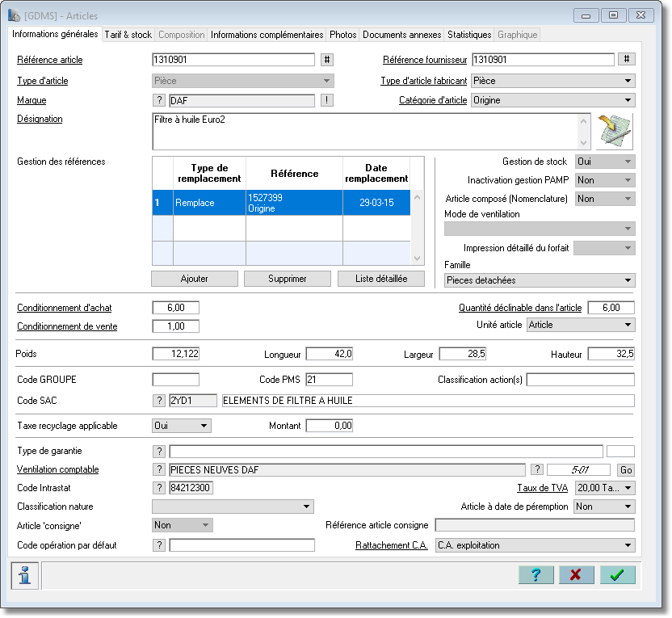Open the Mode de ventilation dropdown

pyautogui.click(x=540, y=229)
